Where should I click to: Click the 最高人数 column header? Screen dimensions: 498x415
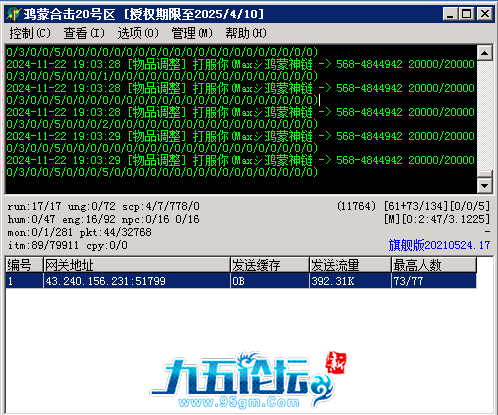click(x=434, y=265)
